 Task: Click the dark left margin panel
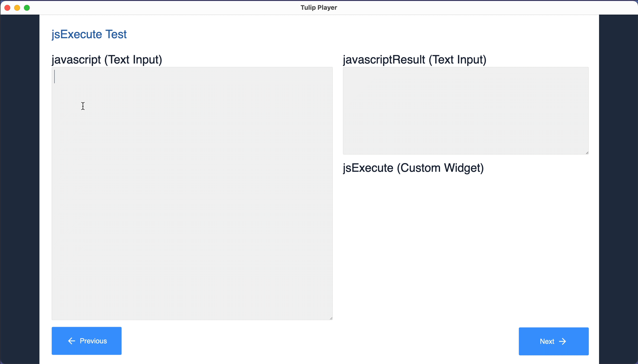(20, 189)
